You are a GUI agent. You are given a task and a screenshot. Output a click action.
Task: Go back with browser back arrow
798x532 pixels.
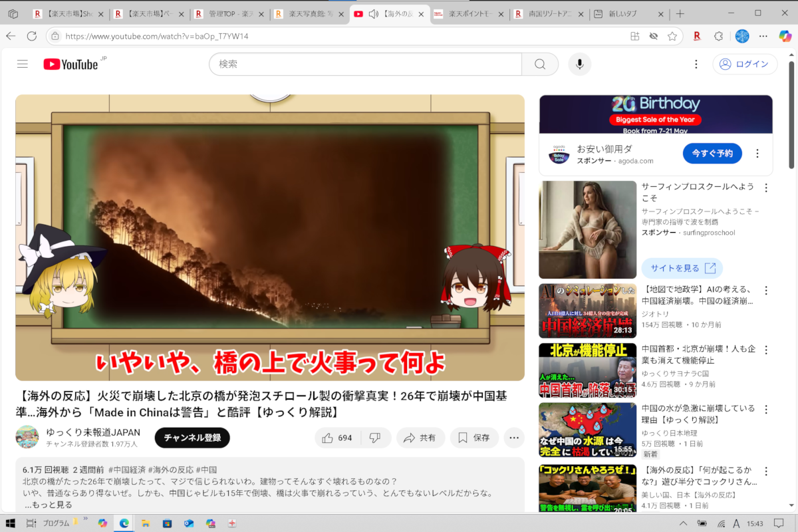click(x=11, y=36)
